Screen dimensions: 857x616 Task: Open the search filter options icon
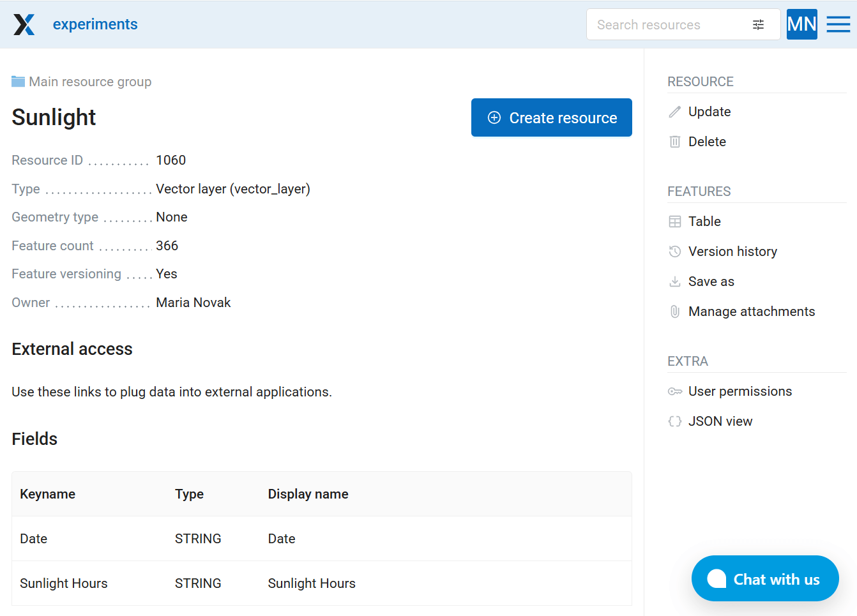(758, 25)
